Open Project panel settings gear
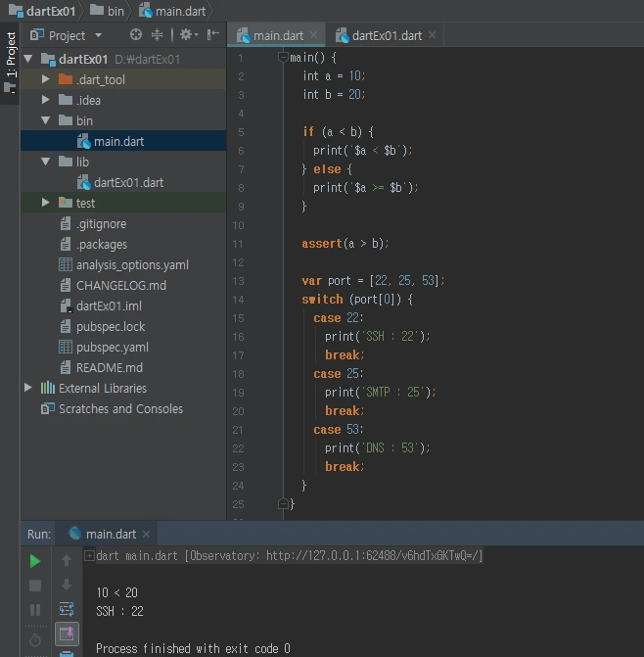Image resolution: width=644 pixels, height=657 pixels. tap(184, 35)
